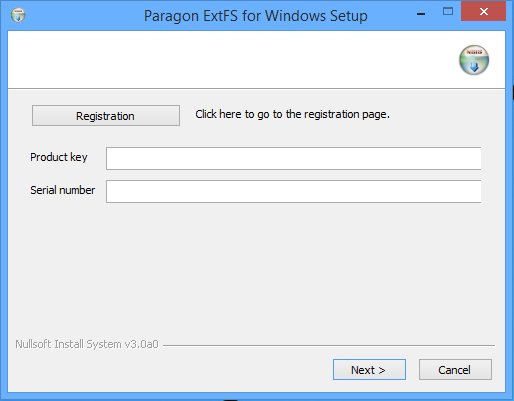Minimize the Paragon ExtFS Setup window
The height and width of the screenshot is (401, 514).
[x=421, y=14]
